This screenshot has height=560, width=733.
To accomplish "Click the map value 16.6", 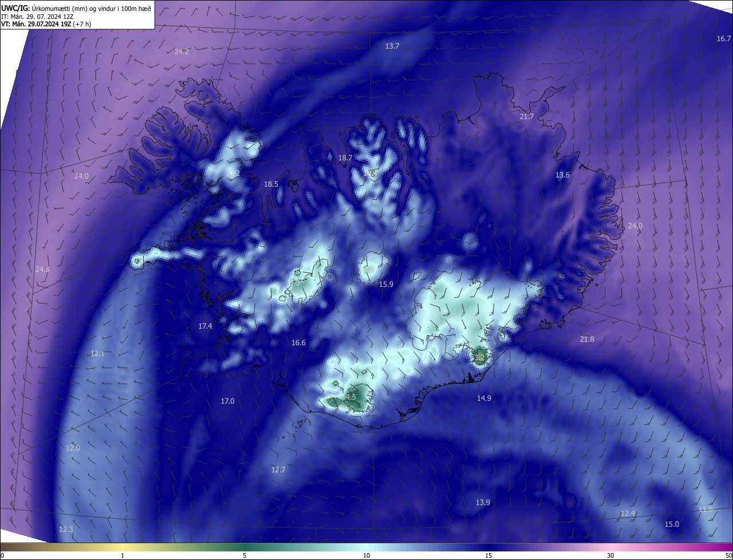I will pos(298,342).
